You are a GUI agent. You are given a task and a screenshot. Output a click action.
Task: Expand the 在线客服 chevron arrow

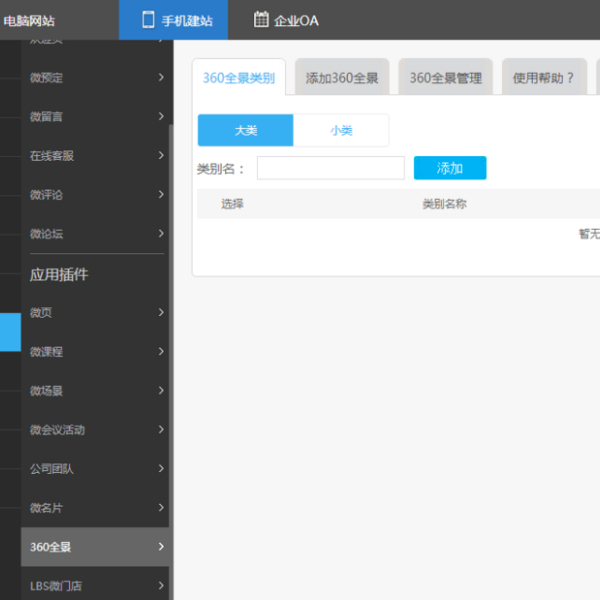pos(161,156)
